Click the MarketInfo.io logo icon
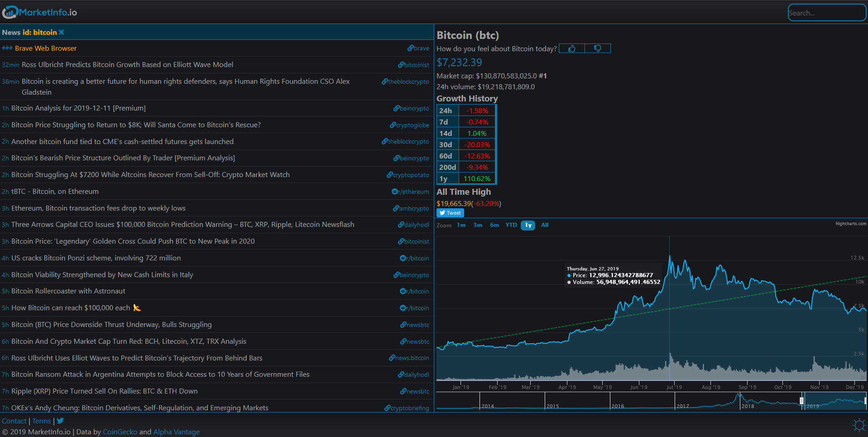Viewport: 868px width, 437px height. [10, 12]
